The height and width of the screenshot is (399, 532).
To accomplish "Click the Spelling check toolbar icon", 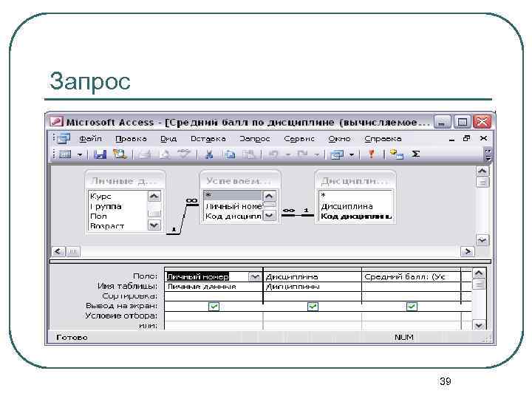I will [x=184, y=154].
